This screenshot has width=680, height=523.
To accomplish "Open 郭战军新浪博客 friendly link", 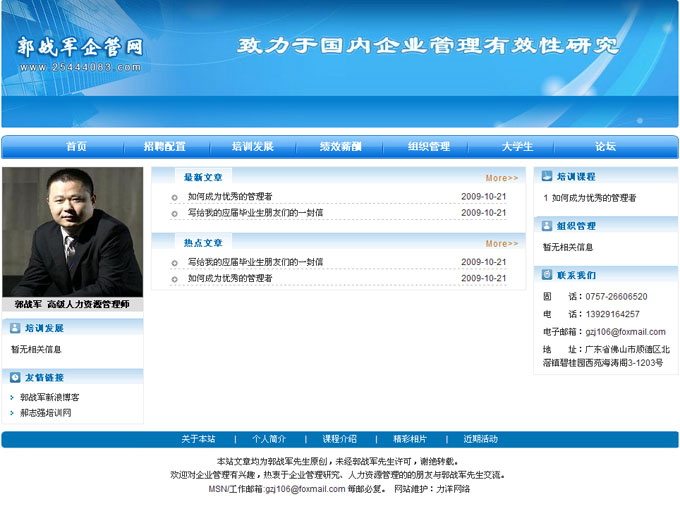I will click(x=50, y=397).
